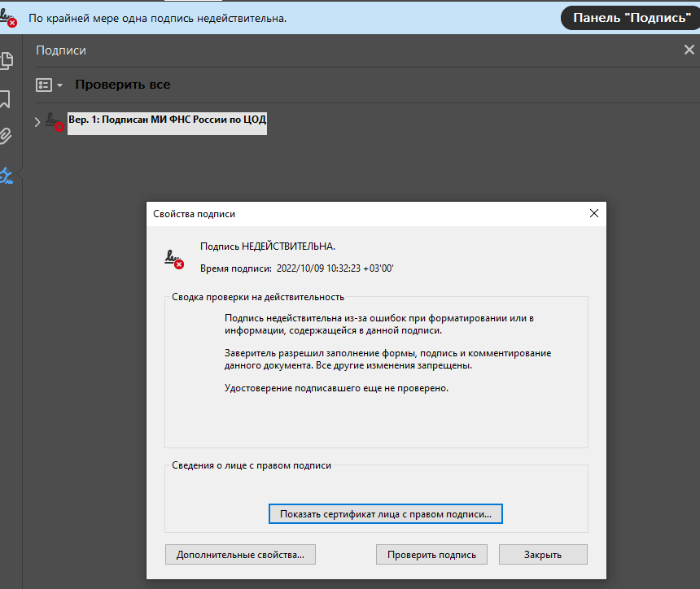The width and height of the screenshot is (700, 589).
Task: Click the "Подпись НЕДЕЙСТВИТЕЛЬНА." text
Action: pos(268,247)
